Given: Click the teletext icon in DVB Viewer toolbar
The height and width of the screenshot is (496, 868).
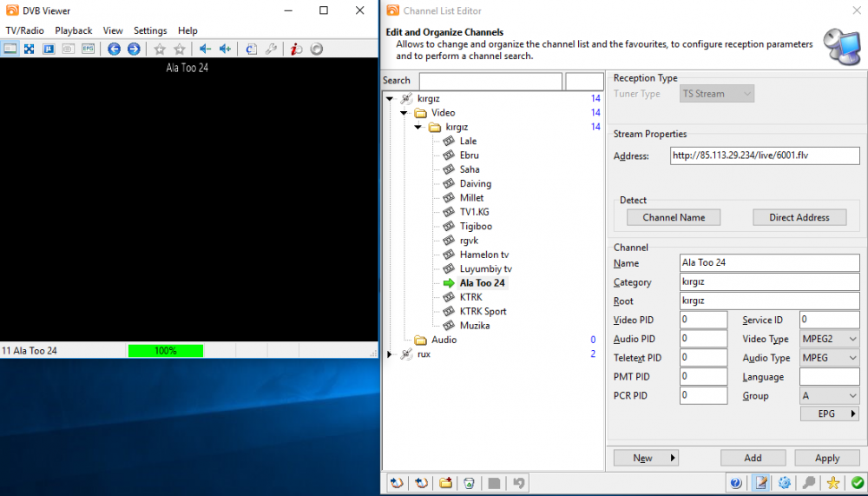Looking at the screenshot, I should (x=49, y=49).
